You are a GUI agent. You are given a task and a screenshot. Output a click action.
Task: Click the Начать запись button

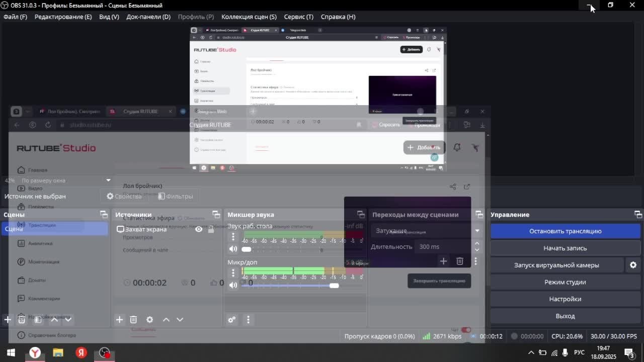click(x=566, y=248)
